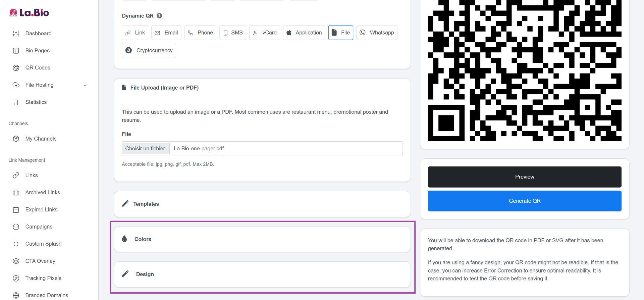The image size is (644, 300).
Task: Click the QR Codes sidebar icon
Action: pyautogui.click(x=16, y=68)
